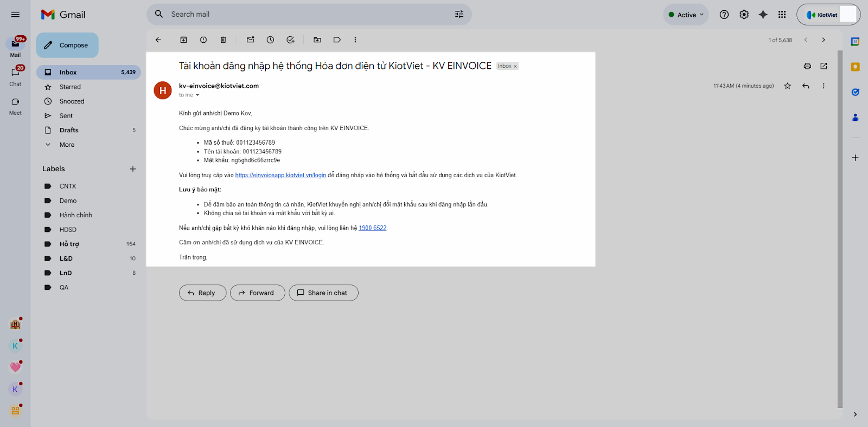Go back to inbox with arrow
Viewport: 868px width, 427px height.
tap(158, 40)
